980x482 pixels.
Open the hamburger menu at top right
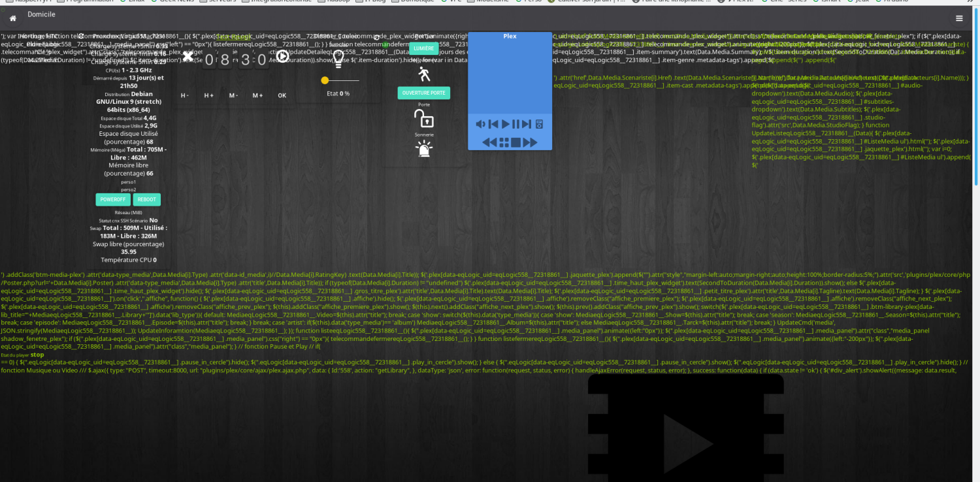pyautogui.click(x=959, y=18)
